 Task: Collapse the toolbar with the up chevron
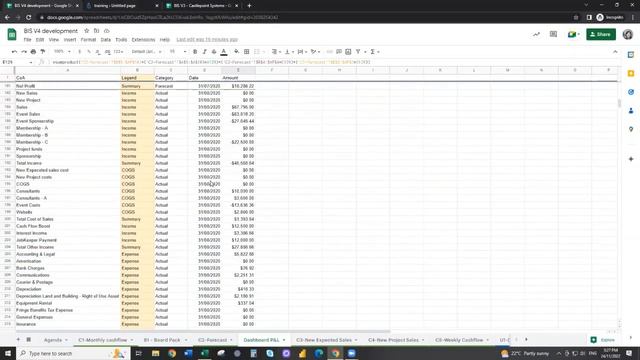pyautogui.click(x=615, y=52)
